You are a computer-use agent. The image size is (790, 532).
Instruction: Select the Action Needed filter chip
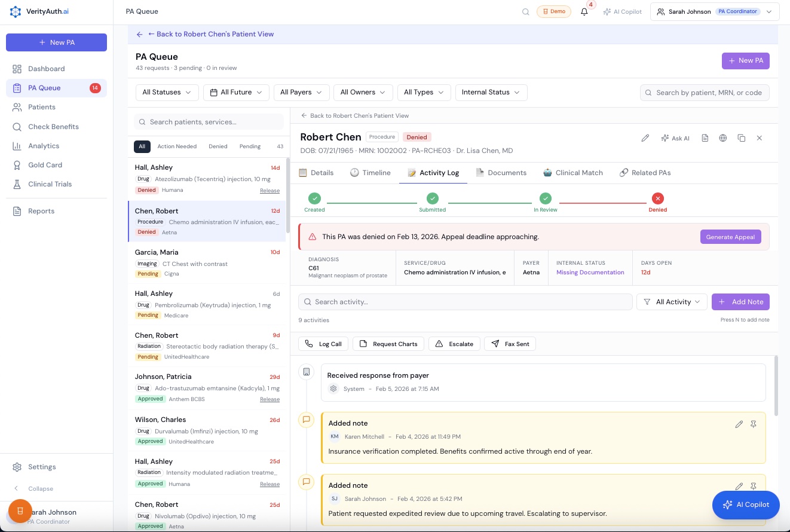click(x=177, y=146)
